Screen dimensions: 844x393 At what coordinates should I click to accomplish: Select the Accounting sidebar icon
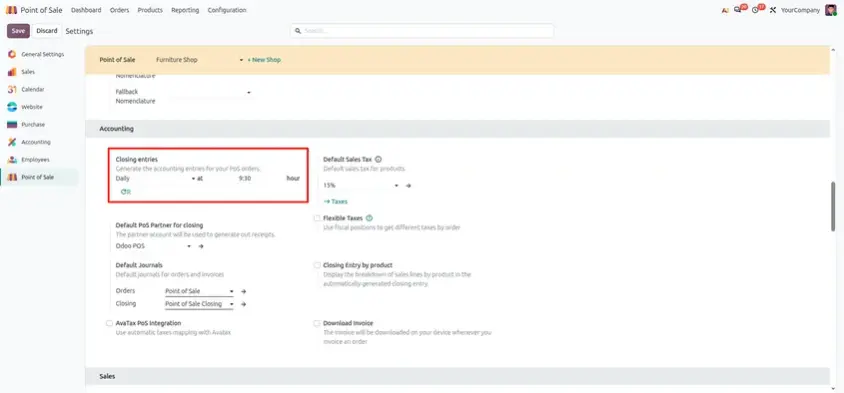[x=12, y=142]
